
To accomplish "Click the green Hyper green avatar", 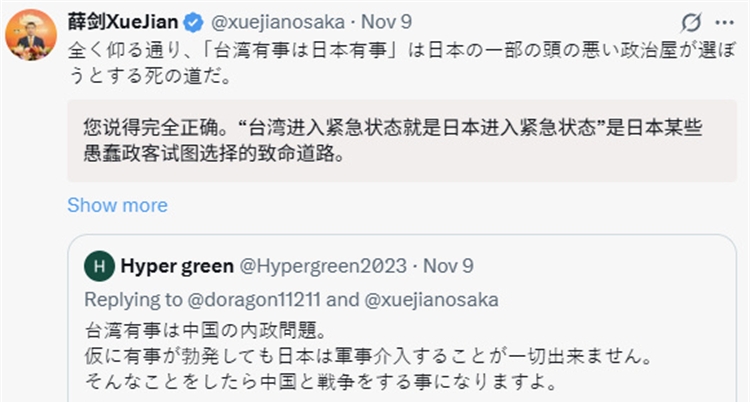I will coord(99,266).
